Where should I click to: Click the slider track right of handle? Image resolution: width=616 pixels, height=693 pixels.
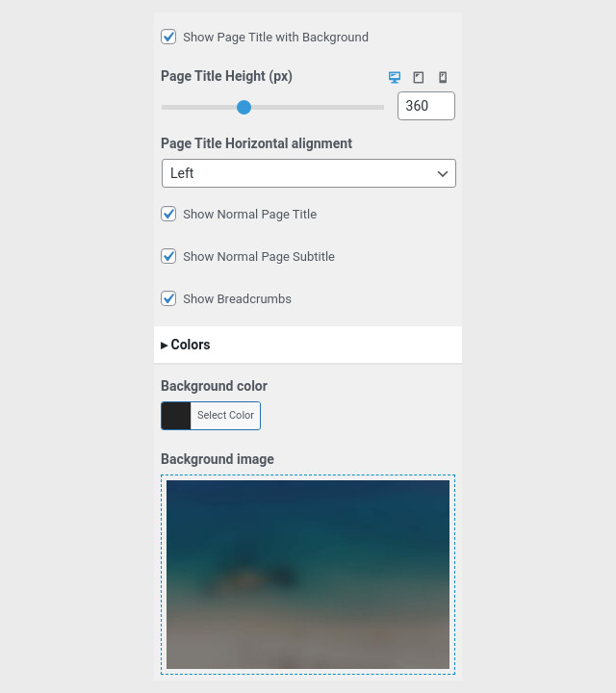pos(318,107)
